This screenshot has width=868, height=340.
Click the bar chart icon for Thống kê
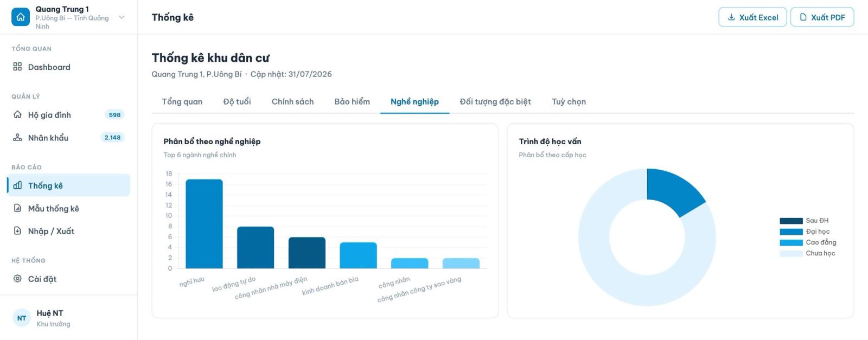point(17,185)
